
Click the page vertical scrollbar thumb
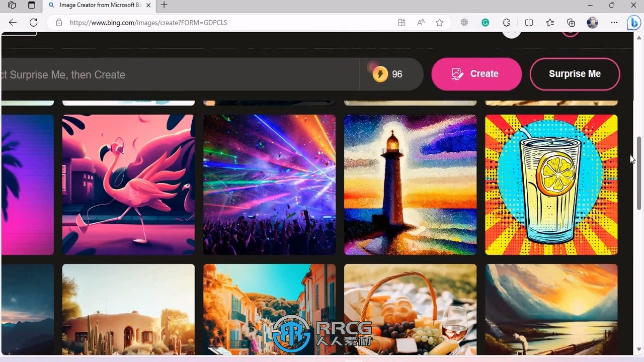[x=639, y=173]
